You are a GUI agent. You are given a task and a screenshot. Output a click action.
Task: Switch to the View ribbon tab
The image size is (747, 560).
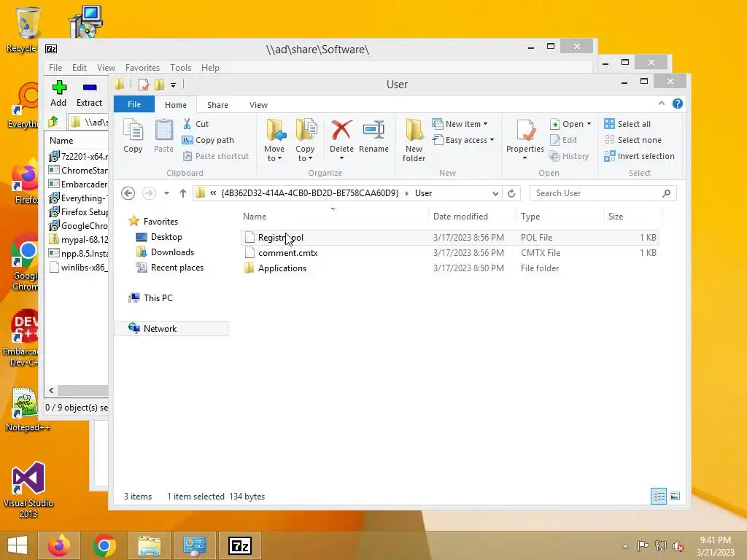[258, 105]
